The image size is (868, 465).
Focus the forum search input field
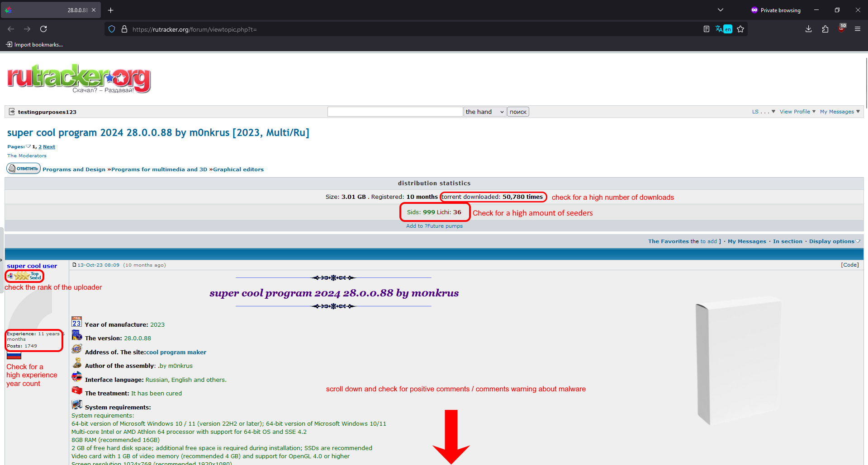(395, 112)
